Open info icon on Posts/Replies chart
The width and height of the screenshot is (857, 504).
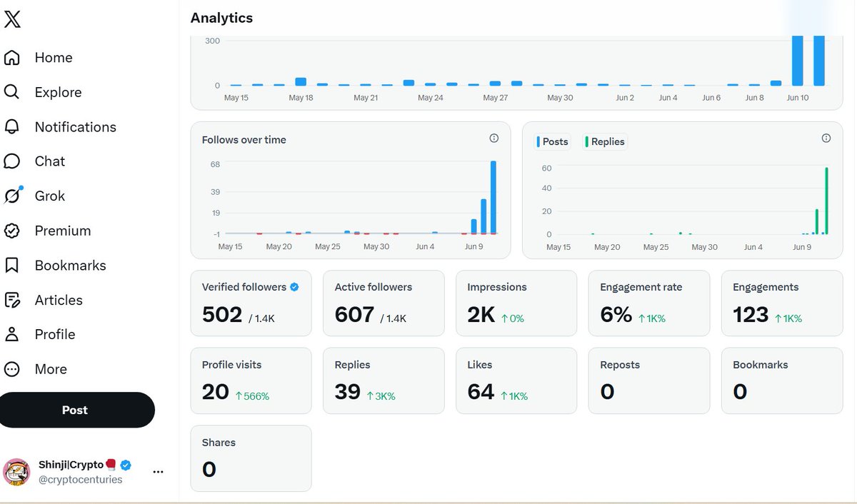[826, 138]
